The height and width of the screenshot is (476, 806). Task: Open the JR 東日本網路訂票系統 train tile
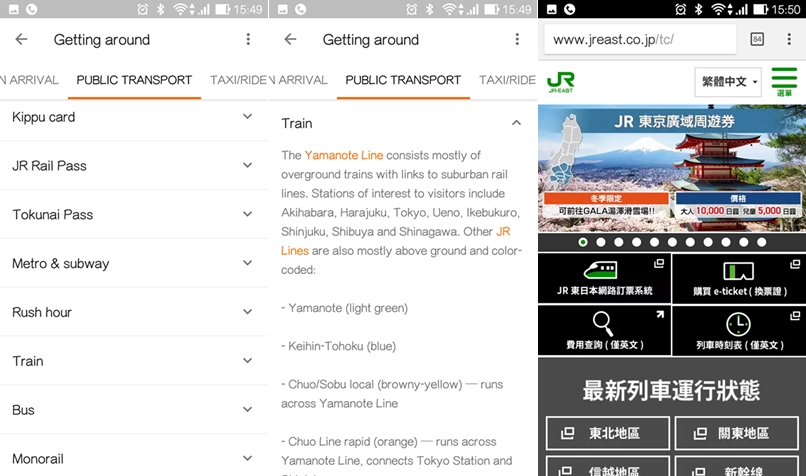(x=604, y=278)
